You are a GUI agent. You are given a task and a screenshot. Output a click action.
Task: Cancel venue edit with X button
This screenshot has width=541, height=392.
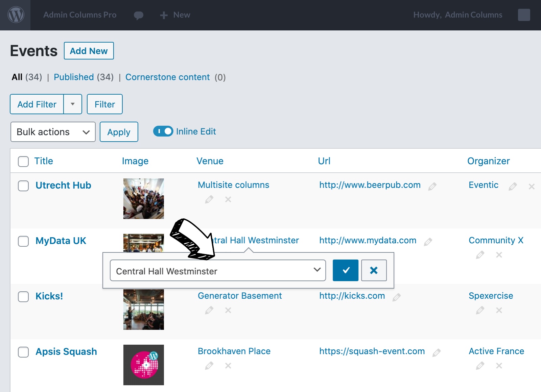coord(374,270)
